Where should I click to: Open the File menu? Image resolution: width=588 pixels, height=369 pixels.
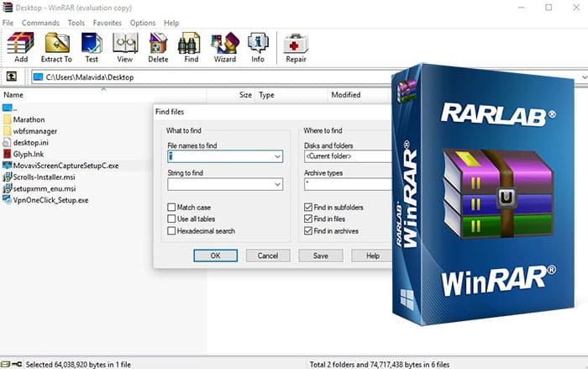[8, 23]
